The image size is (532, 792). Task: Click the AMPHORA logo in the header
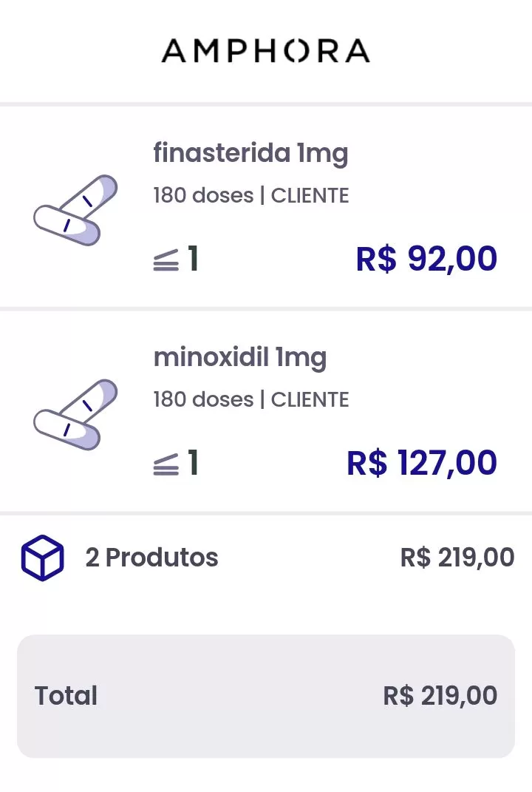(x=265, y=51)
